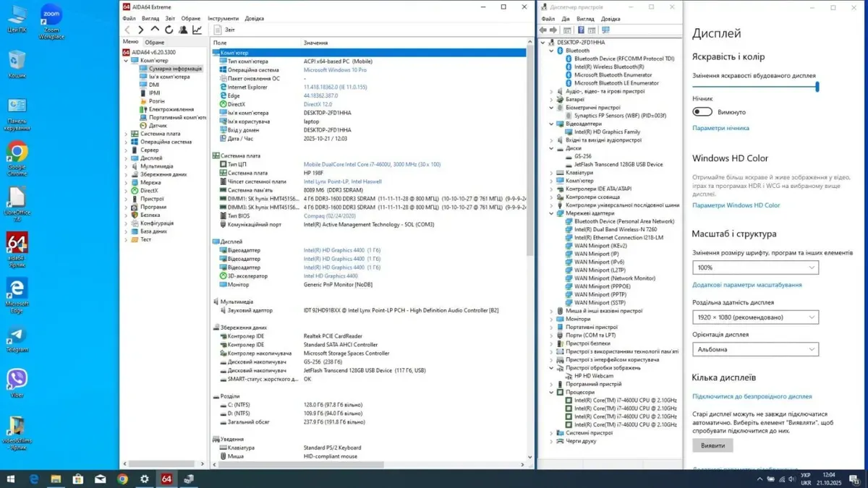The image size is (868, 488).
Task: Open the display resolution 1920 × 1080 dropdown
Action: 755,317
